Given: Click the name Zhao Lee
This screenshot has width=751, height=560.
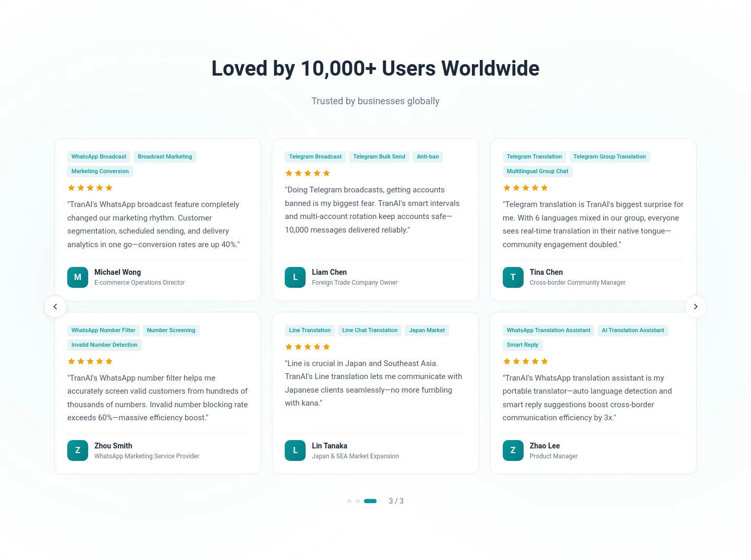Looking at the screenshot, I should tap(544, 446).
